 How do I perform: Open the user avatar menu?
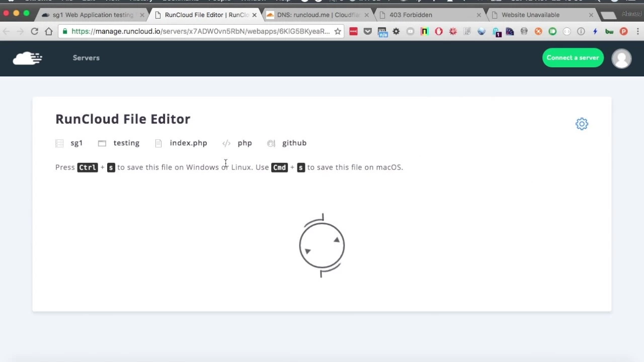point(621,58)
